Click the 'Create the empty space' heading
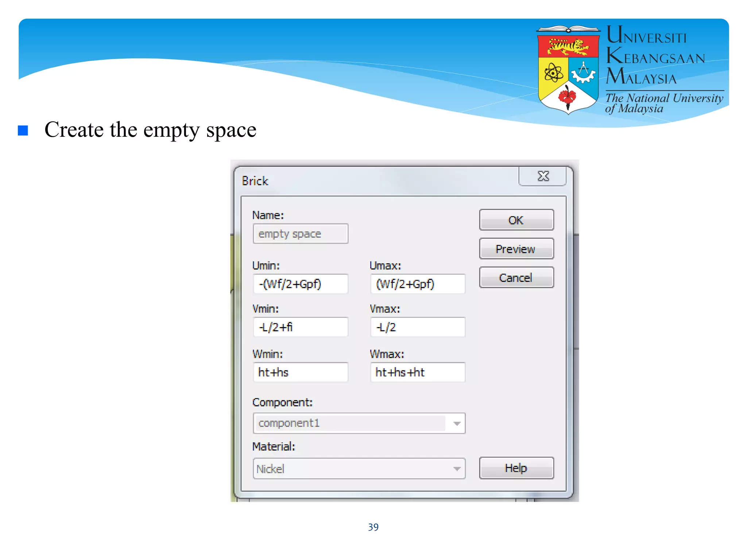This screenshot has height=560, width=747. click(150, 130)
